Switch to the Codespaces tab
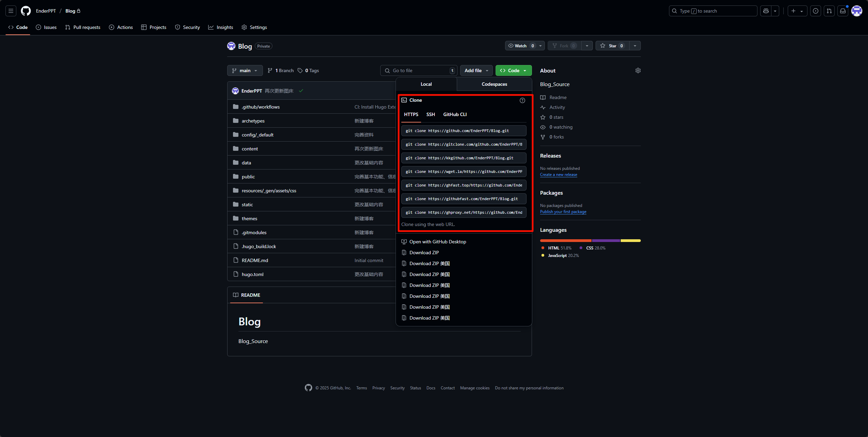This screenshot has width=868, height=437. [494, 84]
